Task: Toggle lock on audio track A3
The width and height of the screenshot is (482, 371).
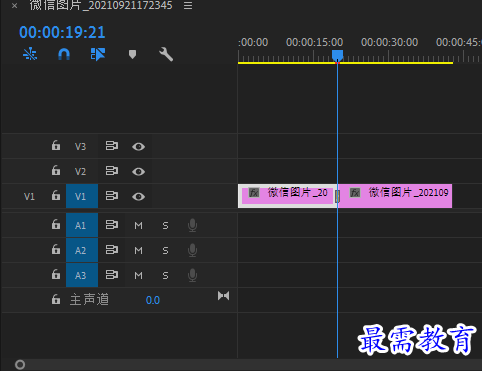Action: click(56, 274)
